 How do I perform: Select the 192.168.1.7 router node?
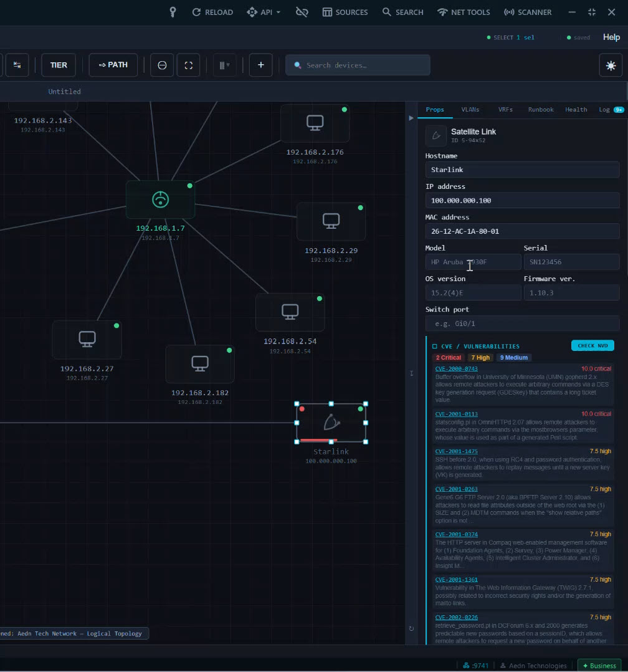pos(160,199)
